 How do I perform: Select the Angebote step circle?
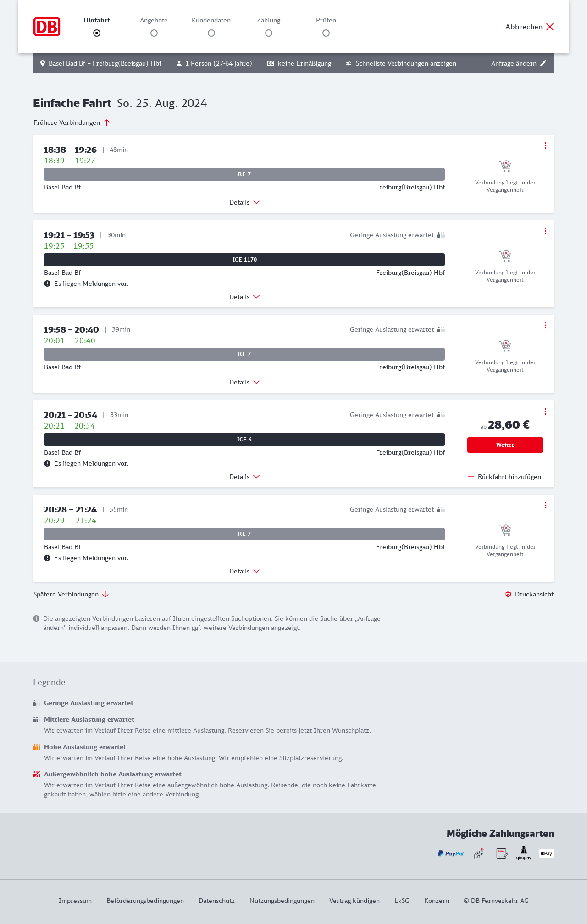click(x=154, y=33)
